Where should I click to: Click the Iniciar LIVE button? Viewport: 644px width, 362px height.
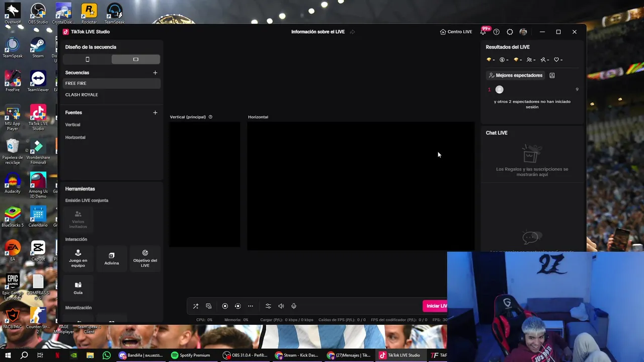click(435, 306)
